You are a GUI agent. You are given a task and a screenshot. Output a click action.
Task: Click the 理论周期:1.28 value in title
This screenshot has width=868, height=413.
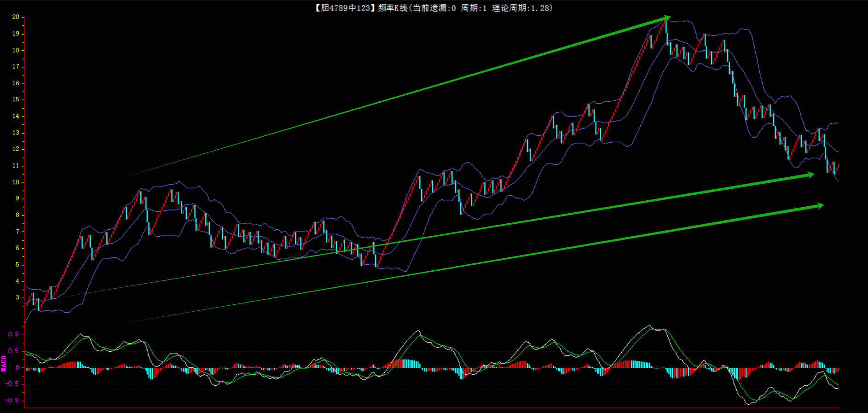[x=521, y=8]
